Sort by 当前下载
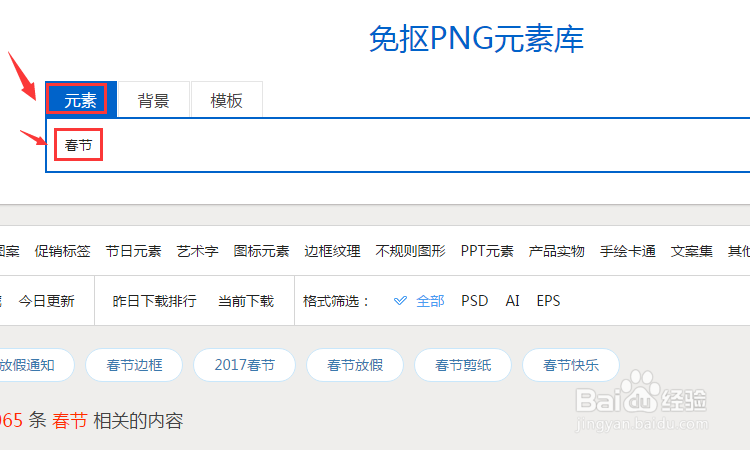This screenshot has height=450, width=750. pyautogui.click(x=246, y=301)
